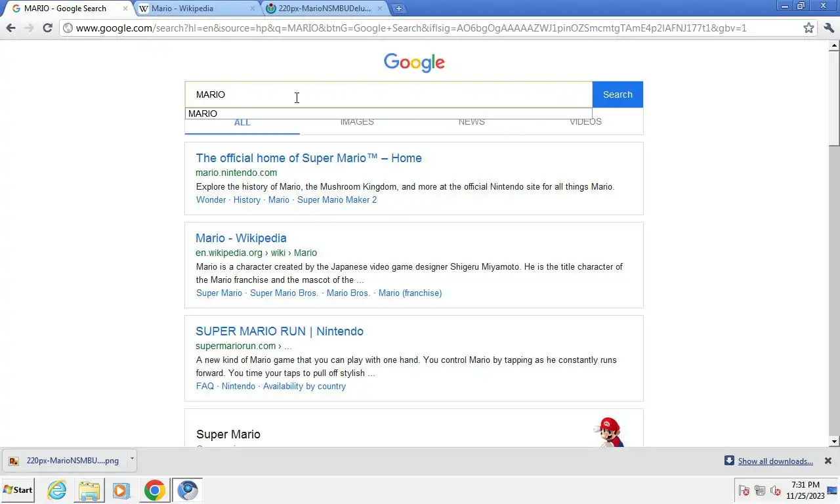Click the en.wikipedia.org › wiki › Mario URL
This screenshot has height=504, width=840.
(x=256, y=253)
